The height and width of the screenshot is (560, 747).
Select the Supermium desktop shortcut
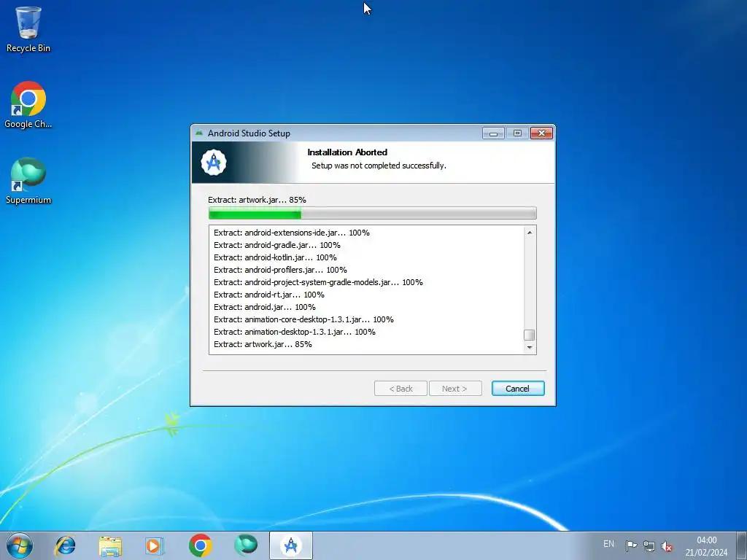pos(28,181)
